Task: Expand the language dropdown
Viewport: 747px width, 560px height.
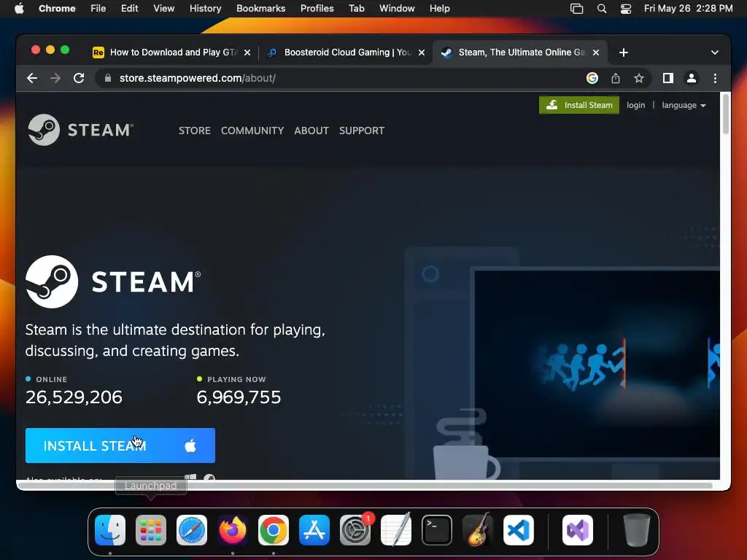Action: pos(684,105)
